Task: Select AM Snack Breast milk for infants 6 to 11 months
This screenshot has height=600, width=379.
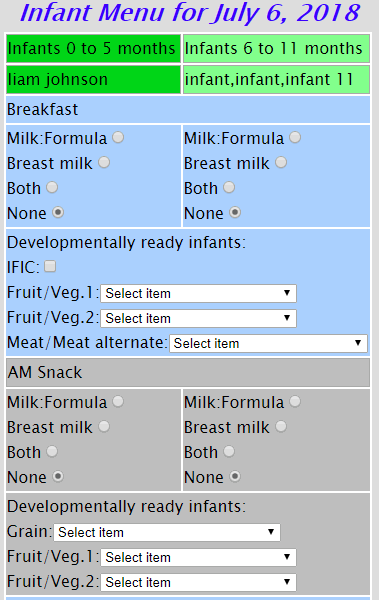Action: 281,426
